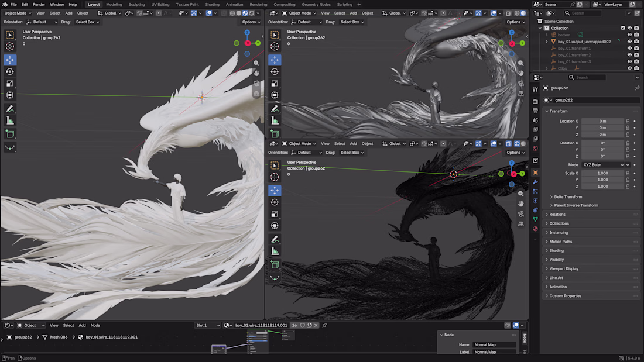The width and height of the screenshot is (644, 362).
Task: Toggle visibility of boy_01:transform3
Action: pyautogui.click(x=629, y=61)
